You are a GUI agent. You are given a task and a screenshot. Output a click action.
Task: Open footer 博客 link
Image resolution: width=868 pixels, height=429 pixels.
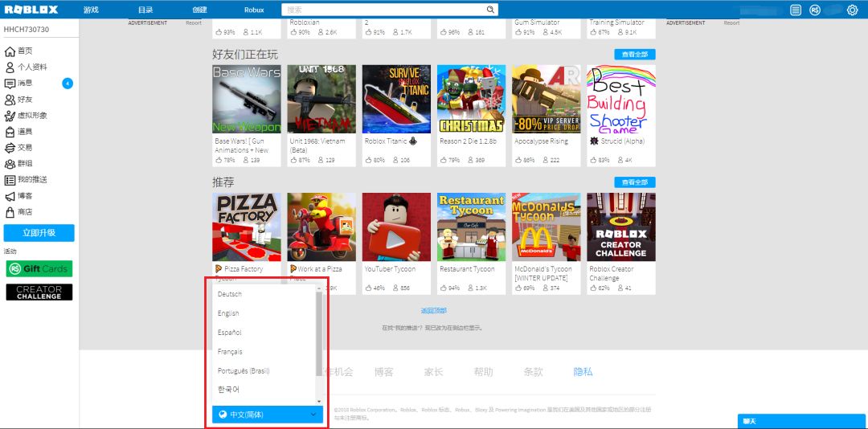(x=383, y=372)
